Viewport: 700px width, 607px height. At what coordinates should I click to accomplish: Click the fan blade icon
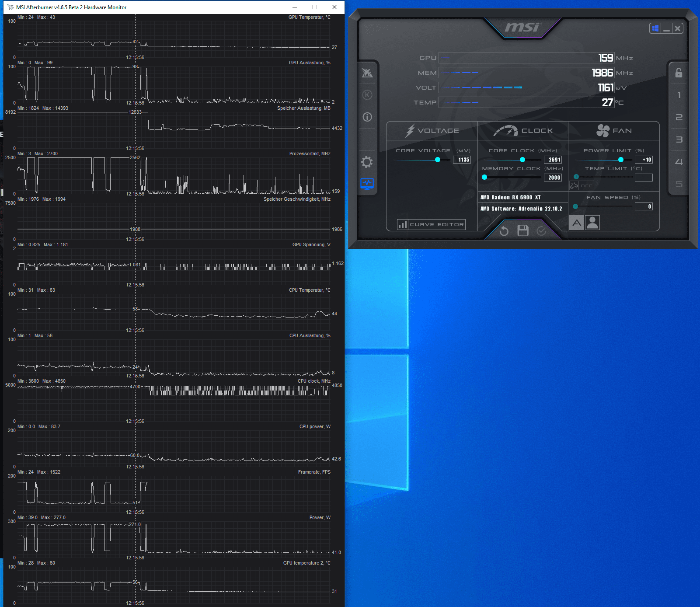click(603, 130)
